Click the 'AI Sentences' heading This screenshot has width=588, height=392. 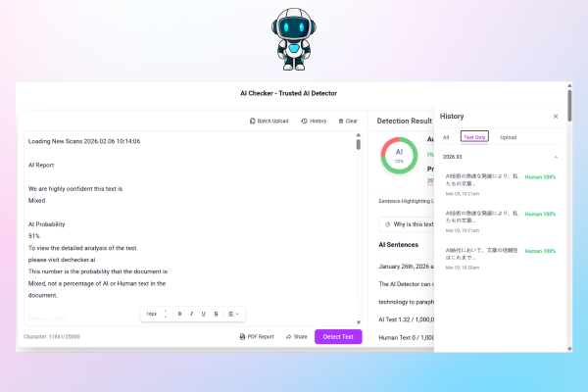tap(398, 245)
